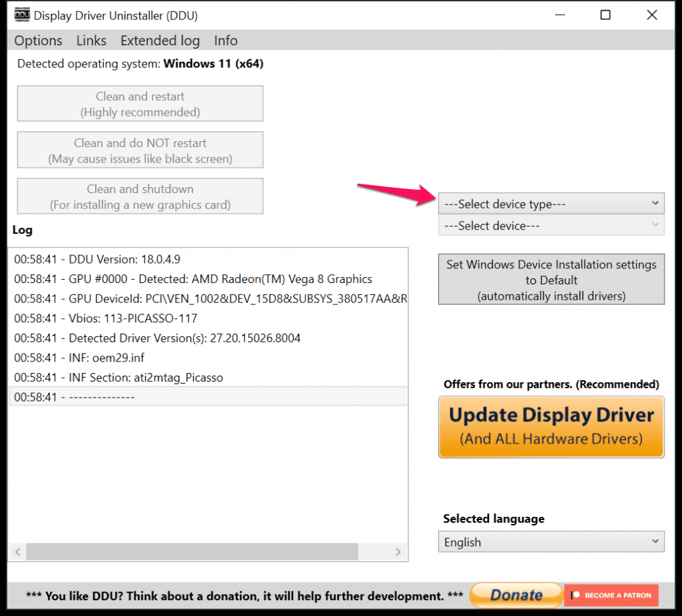Click the DDU app icon in title bar

tap(22, 15)
